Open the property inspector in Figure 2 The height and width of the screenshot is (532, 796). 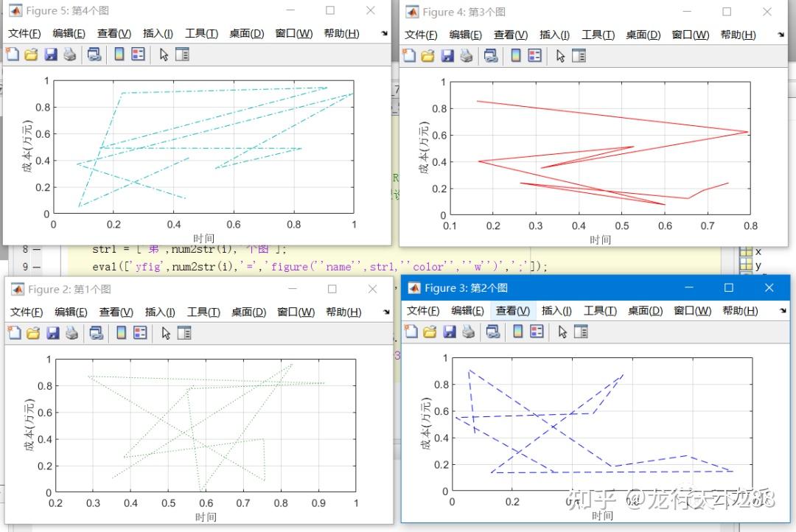click(182, 333)
